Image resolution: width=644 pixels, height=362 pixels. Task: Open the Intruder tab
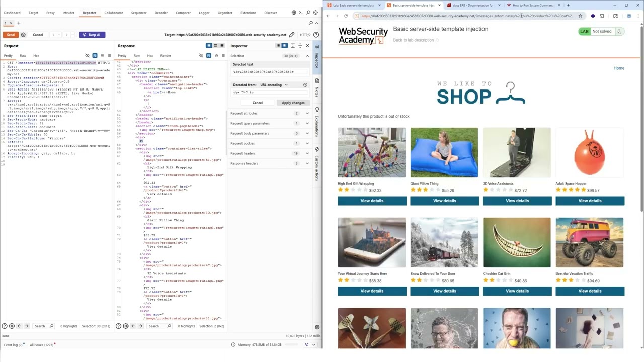68,13
